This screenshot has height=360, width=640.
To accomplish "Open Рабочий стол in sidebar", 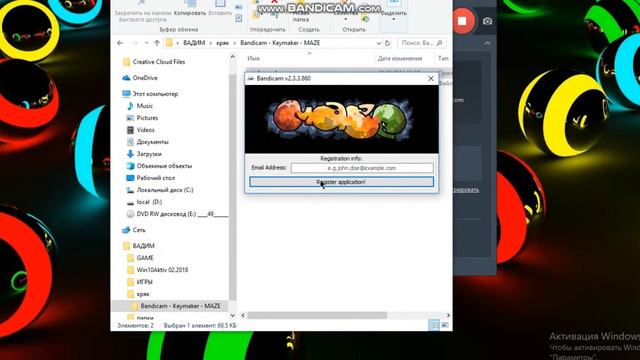I will (156, 178).
